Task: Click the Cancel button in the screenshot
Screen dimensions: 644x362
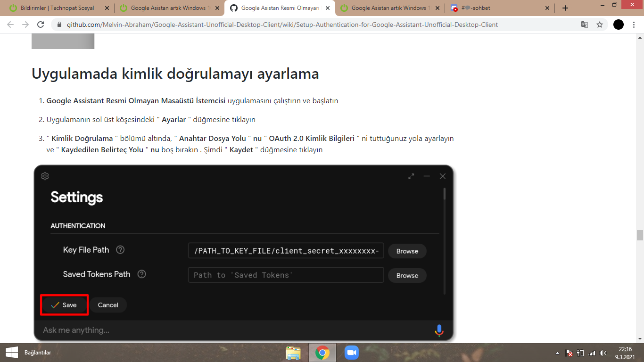Action: pyautogui.click(x=108, y=305)
